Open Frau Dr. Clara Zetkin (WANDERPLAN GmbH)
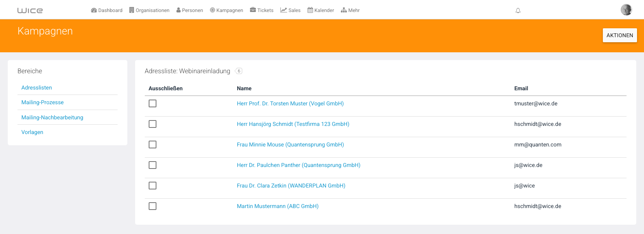This screenshot has height=234, width=644. tap(291, 186)
